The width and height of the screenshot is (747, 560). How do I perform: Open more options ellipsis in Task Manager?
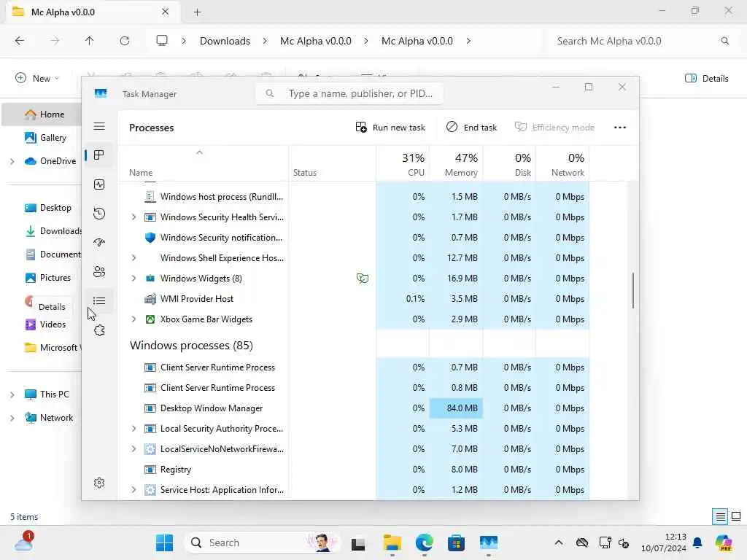tap(620, 128)
